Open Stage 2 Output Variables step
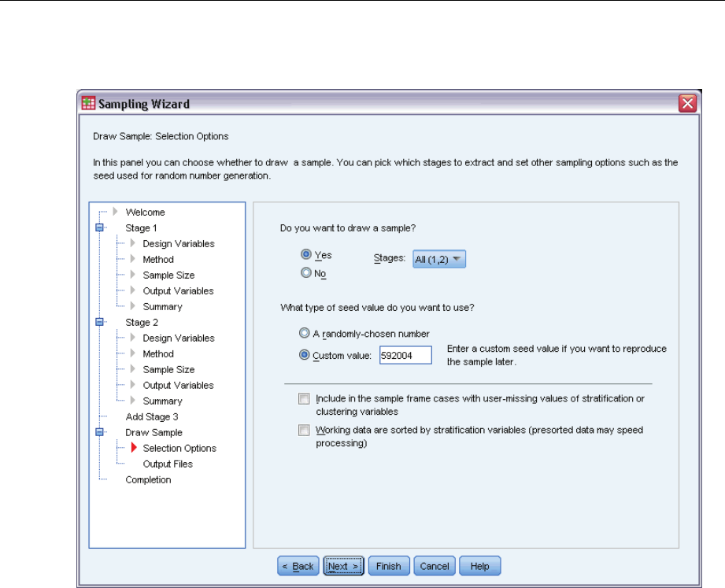Screen dimensions: 725x588 click(178, 385)
